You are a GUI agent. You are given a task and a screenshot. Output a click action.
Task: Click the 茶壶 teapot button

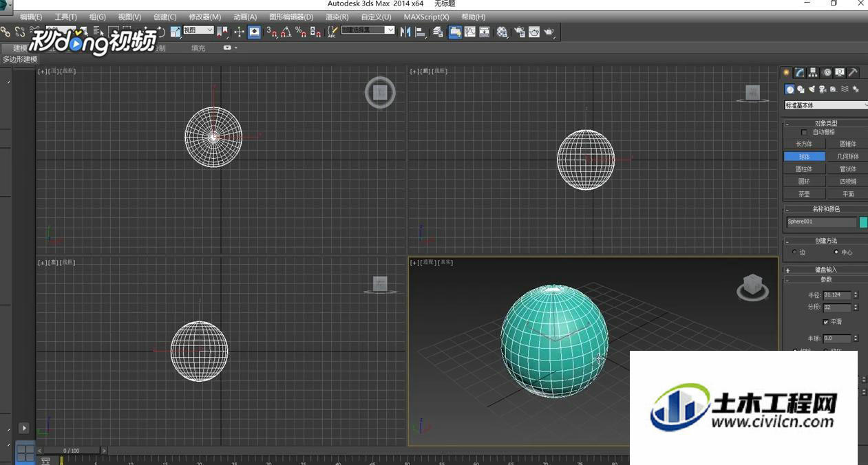[x=804, y=194]
